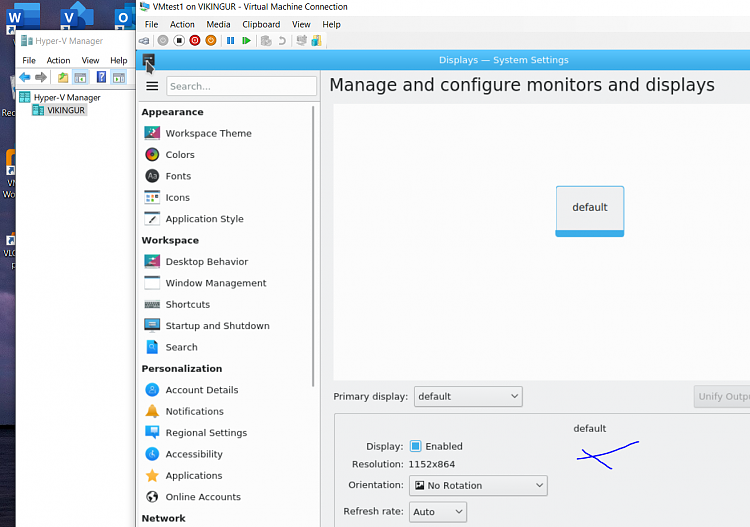The width and height of the screenshot is (750, 527).
Task: Click Up one level icon in Hyper-V Manager
Action: pyautogui.click(x=63, y=77)
